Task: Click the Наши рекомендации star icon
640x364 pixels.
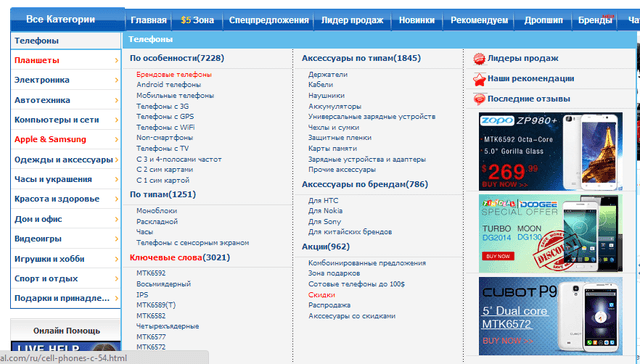Action: [479, 79]
